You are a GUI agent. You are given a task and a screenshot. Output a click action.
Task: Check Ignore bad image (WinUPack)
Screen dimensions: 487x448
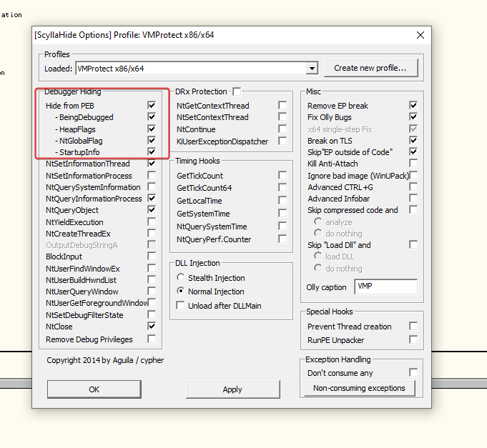(x=413, y=175)
